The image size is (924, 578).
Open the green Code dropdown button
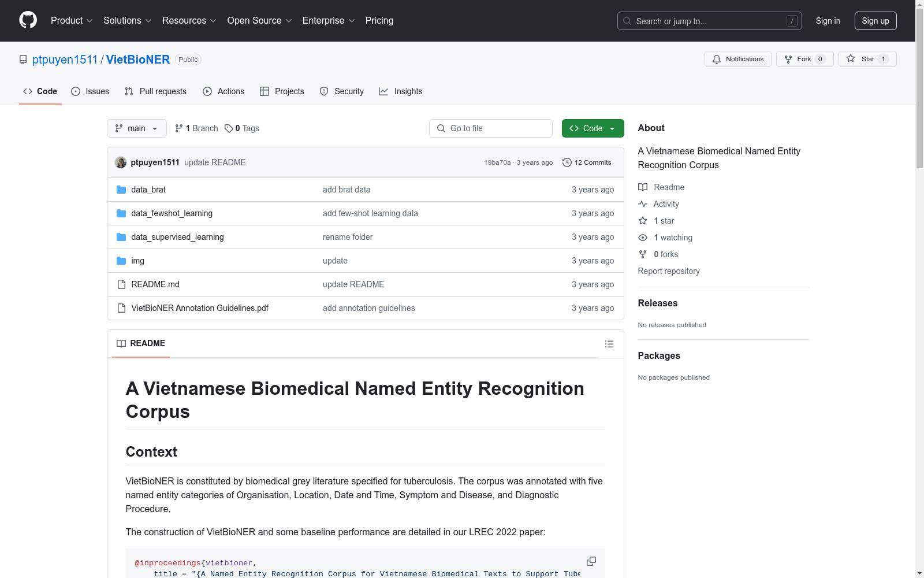point(593,128)
